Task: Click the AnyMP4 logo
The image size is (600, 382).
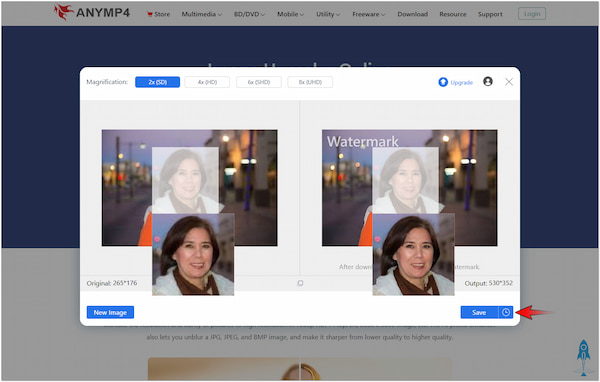Action: pyautogui.click(x=92, y=13)
